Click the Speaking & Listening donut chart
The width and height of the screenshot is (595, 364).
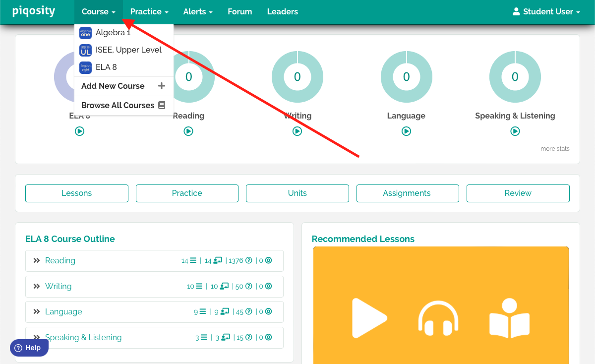tap(515, 77)
